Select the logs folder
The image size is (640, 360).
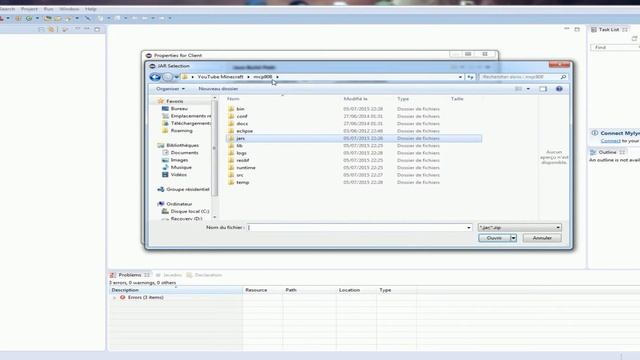click(241, 153)
